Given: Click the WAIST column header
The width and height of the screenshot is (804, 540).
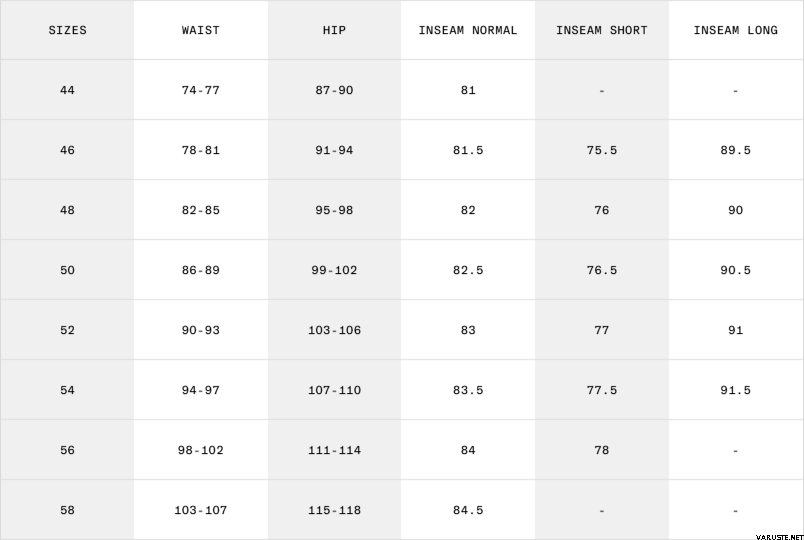Looking at the screenshot, I should tap(201, 30).
